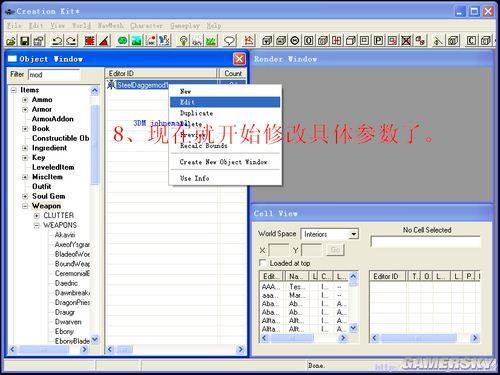This screenshot has height=375, width=500.
Task: Click the Go button in Cell View
Action: coord(335,250)
